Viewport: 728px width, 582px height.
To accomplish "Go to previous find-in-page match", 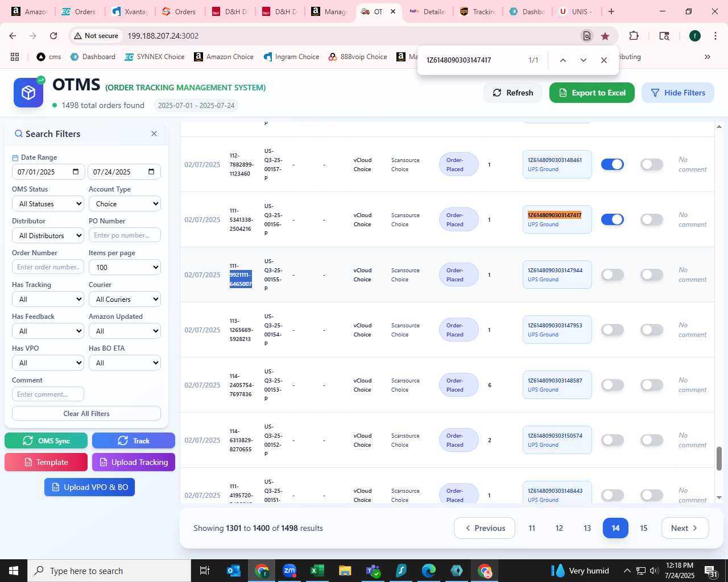I will [x=562, y=60].
